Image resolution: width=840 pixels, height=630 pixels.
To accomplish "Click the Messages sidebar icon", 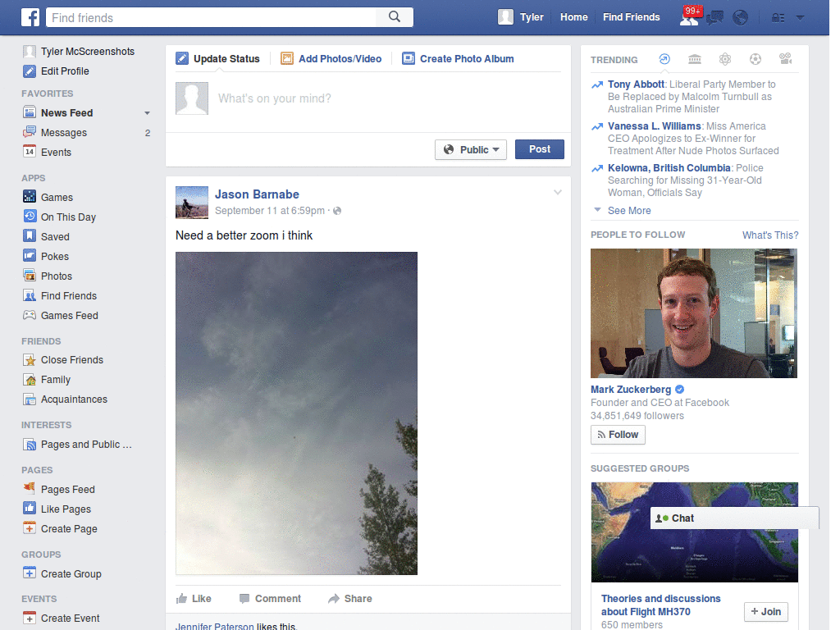I will click(30, 132).
